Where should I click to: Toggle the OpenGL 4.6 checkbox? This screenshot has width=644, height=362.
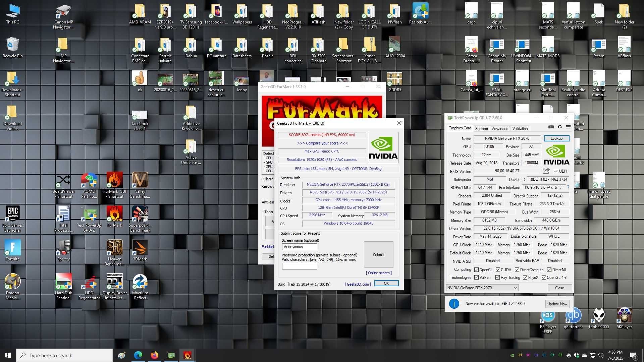point(544,278)
